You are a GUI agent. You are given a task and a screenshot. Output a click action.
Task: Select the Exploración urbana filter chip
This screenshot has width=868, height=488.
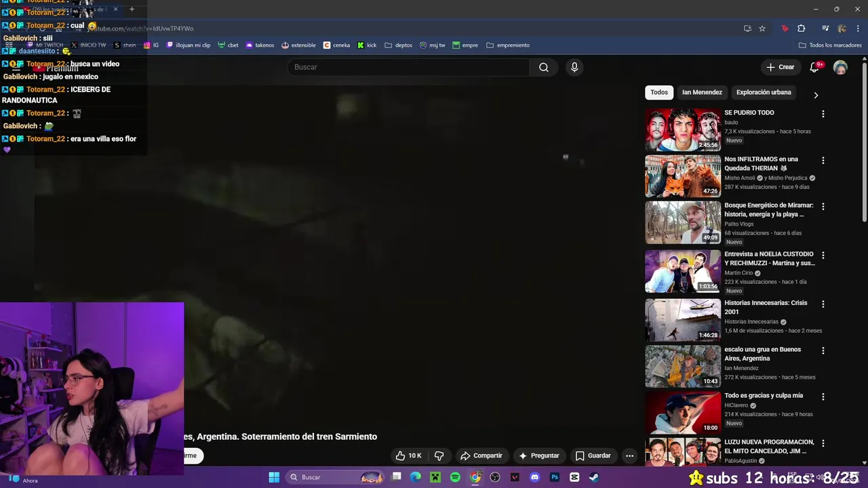[x=764, y=92]
